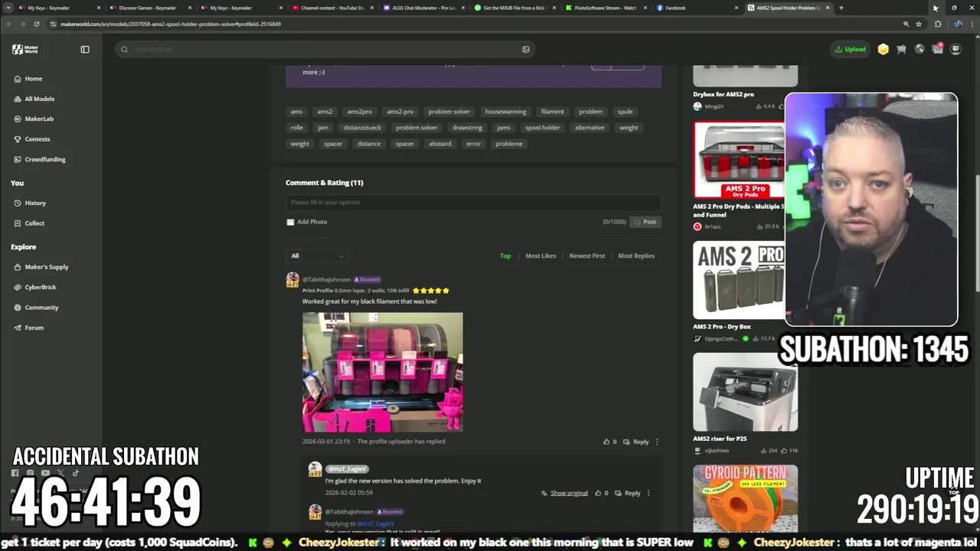Open All Models in the sidebar
Viewport: 980px width, 551px height.
[34, 99]
